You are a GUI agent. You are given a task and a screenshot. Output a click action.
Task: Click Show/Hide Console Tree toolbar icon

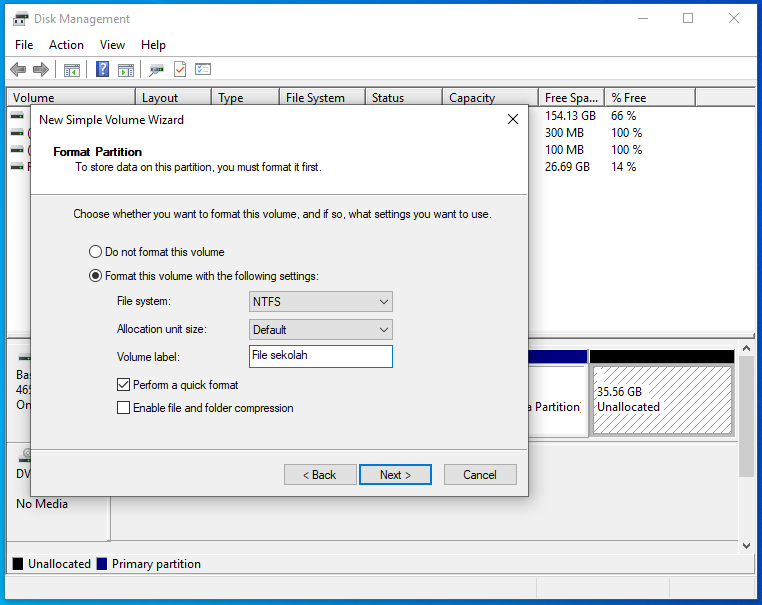click(72, 69)
